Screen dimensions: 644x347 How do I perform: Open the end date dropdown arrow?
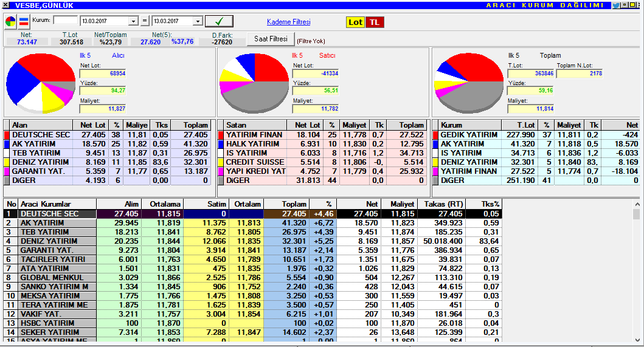(198, 21)
